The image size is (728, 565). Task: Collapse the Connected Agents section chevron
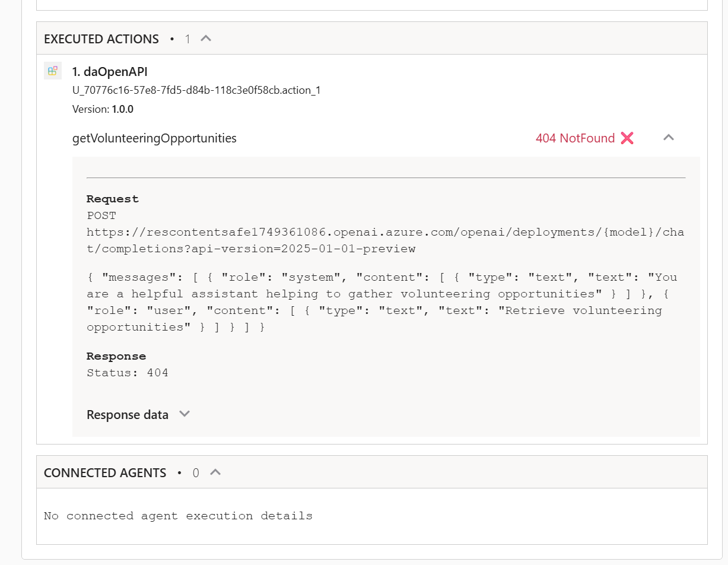pyautogui.click(x=215, y=472)
